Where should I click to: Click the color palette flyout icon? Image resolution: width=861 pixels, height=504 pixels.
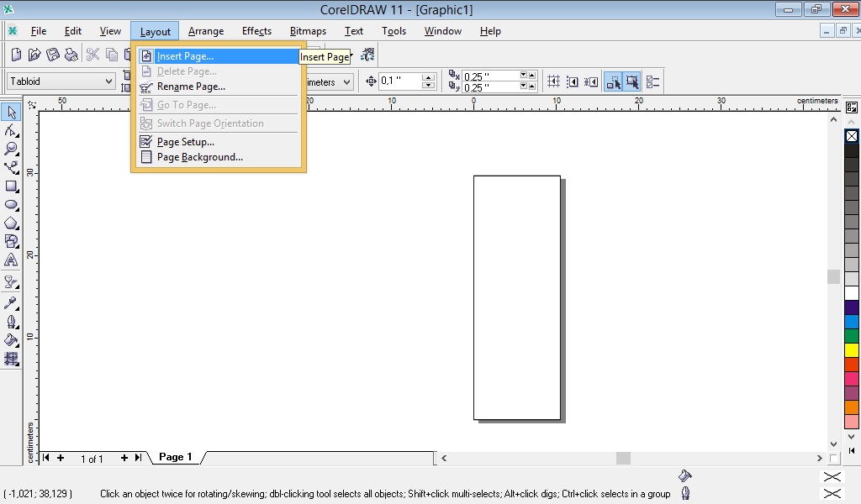click(852, 107)
